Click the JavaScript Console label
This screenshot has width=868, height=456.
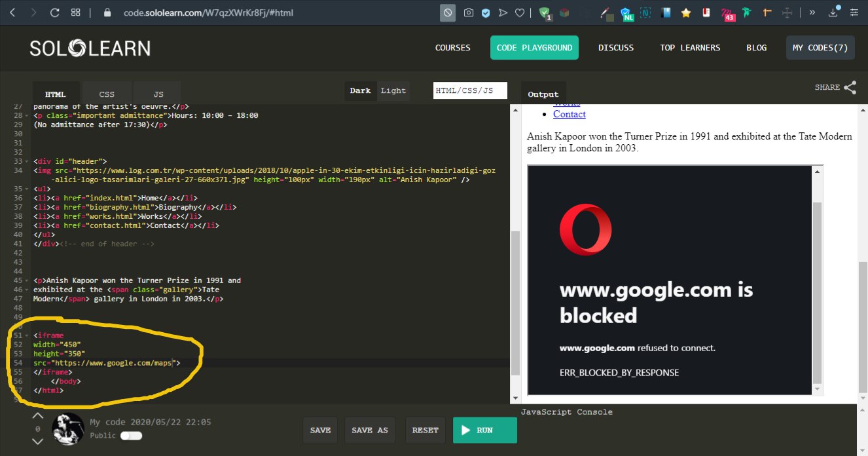click(x=567, y=412)
